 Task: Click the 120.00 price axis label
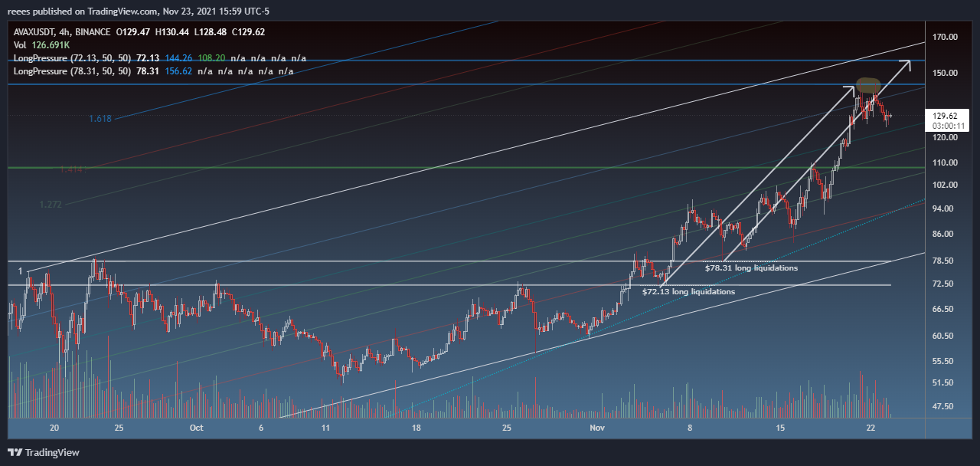pyautogui.click(x=946, y=137)
